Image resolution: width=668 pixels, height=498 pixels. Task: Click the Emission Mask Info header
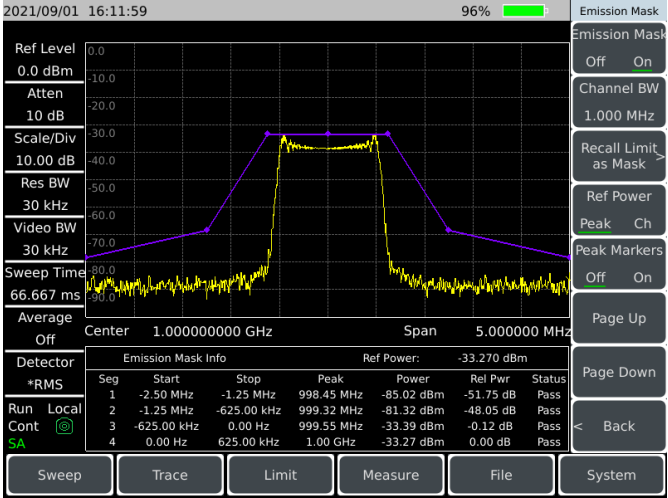[175, 358]
